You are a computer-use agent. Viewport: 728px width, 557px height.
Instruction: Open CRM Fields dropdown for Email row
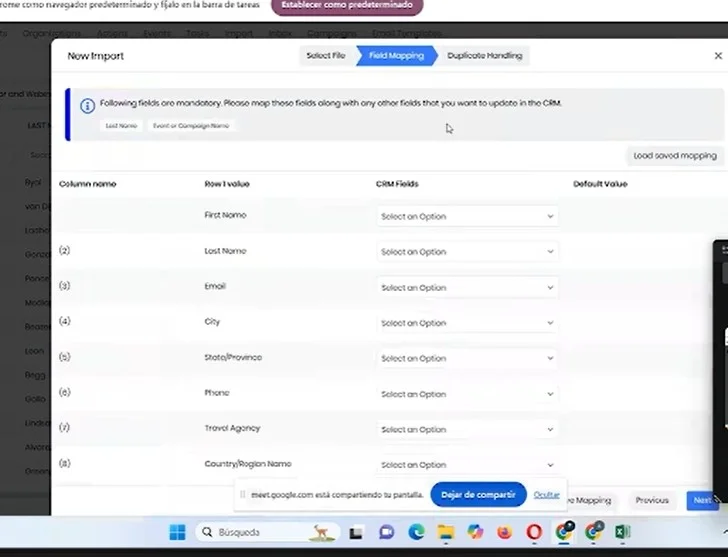click(x=467, y=288)
